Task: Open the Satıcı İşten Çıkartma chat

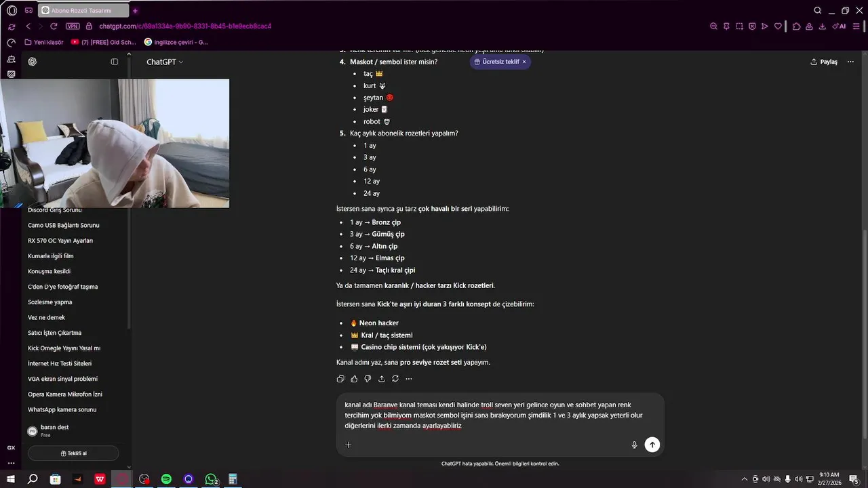Action: tap(55, 333)
